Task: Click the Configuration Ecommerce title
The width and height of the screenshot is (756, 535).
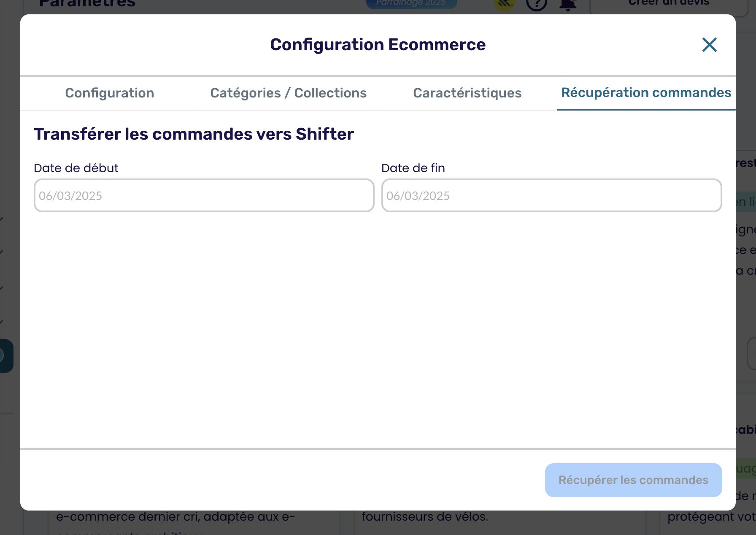Action: click(378, 45)
